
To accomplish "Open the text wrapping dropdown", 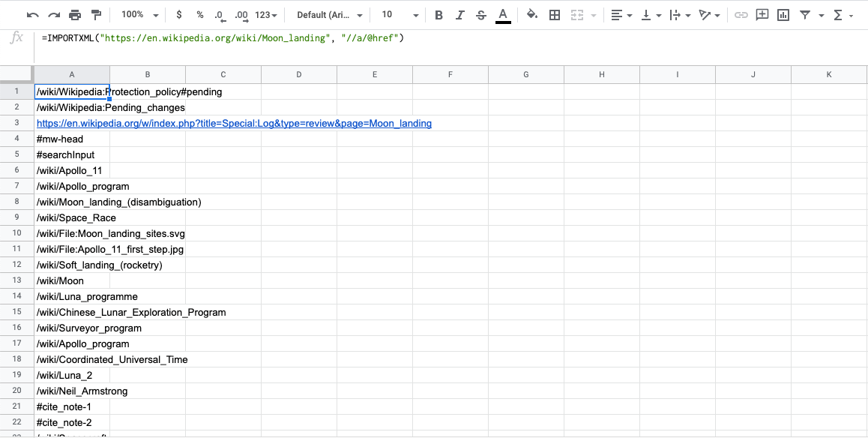I will click(x=680, y=15).
